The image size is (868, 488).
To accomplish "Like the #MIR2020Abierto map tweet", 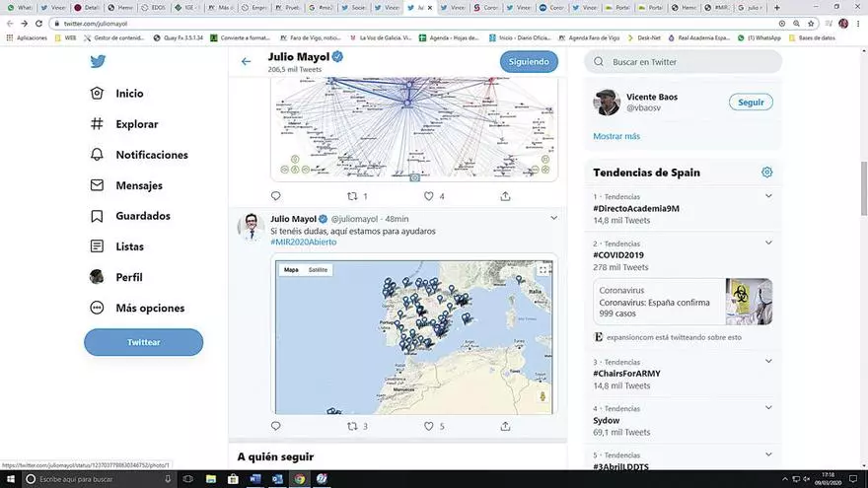I will 429,426.
